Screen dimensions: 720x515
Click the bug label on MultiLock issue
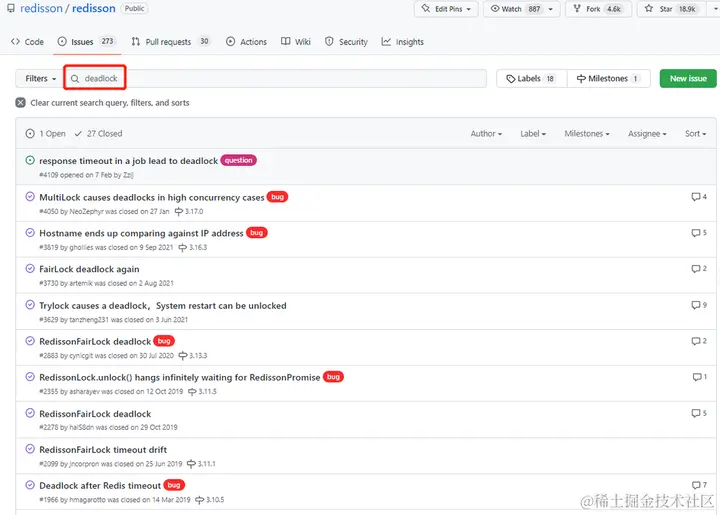[277, 197]
